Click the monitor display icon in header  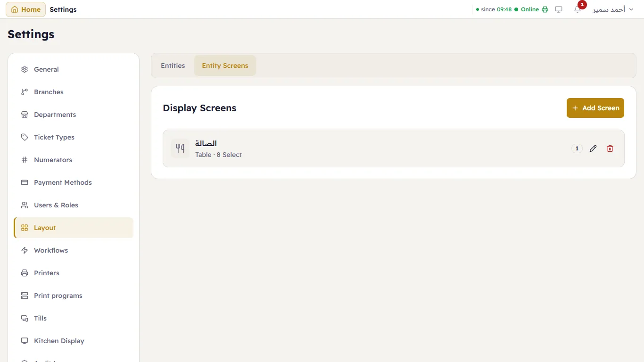pyautogui.click(x=559, y=9)
